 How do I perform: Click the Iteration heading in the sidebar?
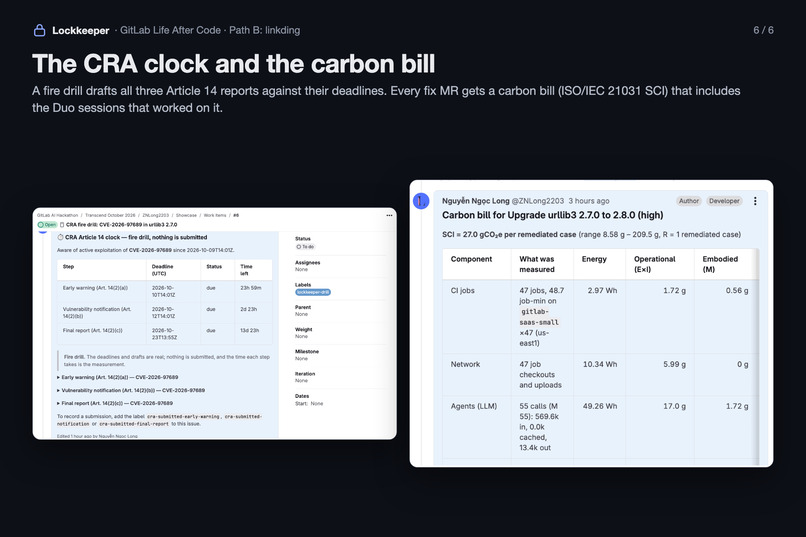[305, 374]
